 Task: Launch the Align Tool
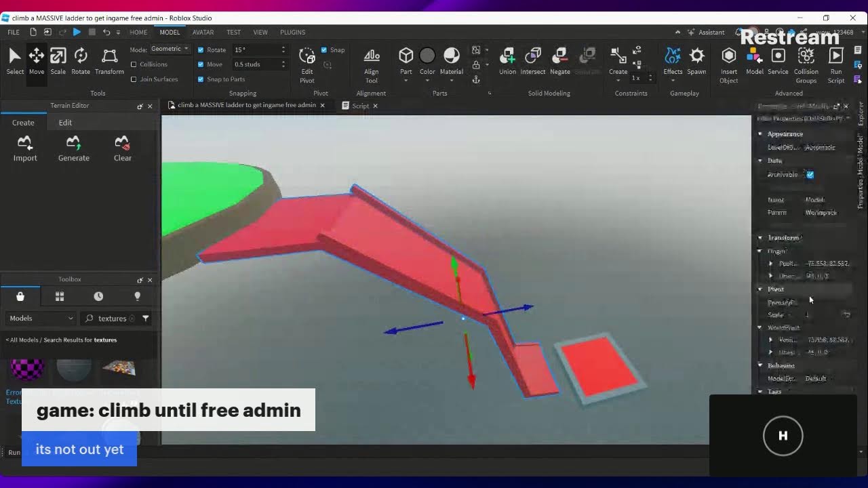[372, 65]
